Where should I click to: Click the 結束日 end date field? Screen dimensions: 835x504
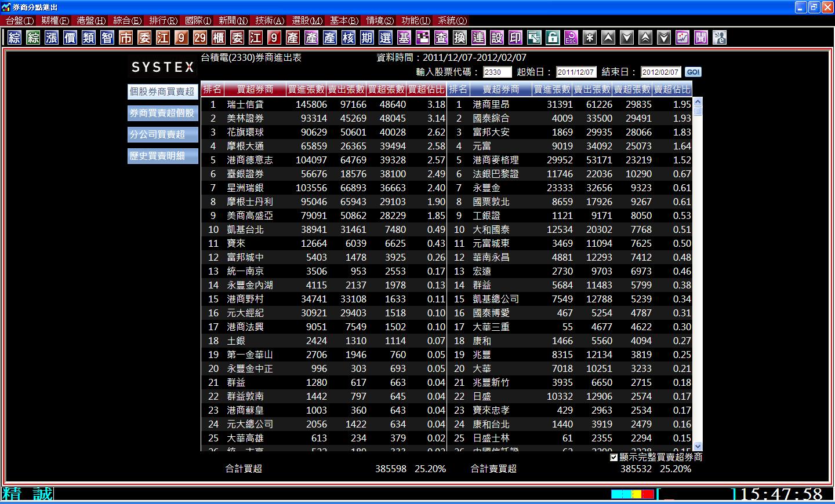coord(660,72)
